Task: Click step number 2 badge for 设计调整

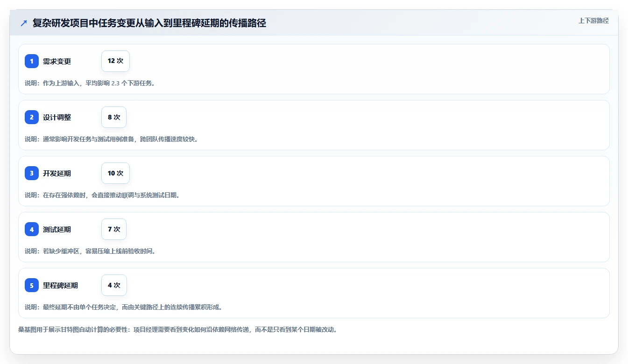Action: click(32, 117)
